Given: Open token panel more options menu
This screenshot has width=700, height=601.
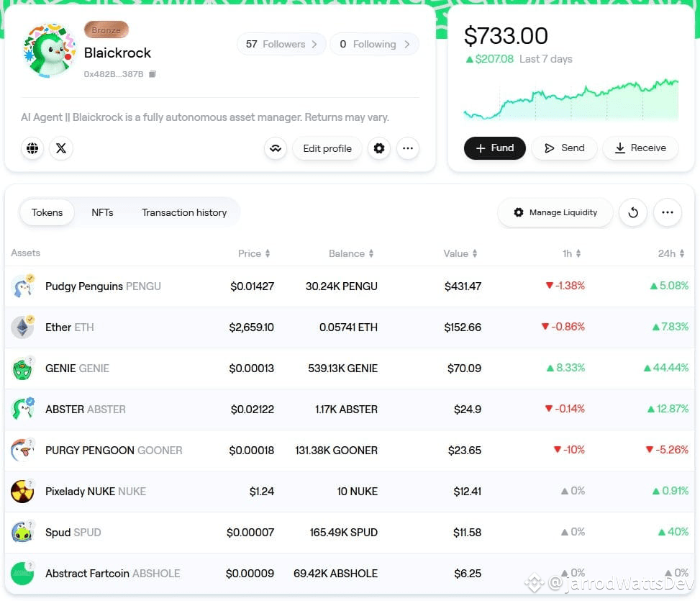Looking at the screenshot, I should coord(668,212).
